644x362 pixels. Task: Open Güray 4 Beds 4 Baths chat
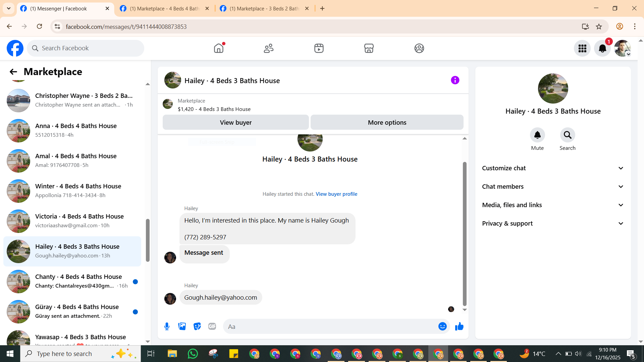72,312
